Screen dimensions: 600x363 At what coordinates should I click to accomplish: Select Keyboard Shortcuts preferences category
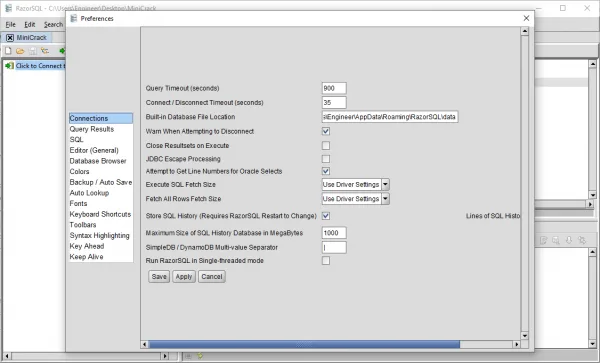pyautogui.click(x=101, y=214)
